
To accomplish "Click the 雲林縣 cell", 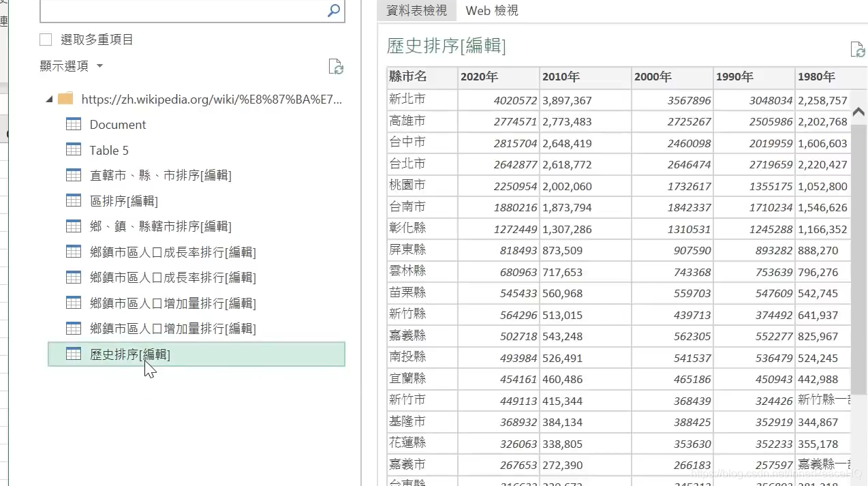I will (422, 271).
